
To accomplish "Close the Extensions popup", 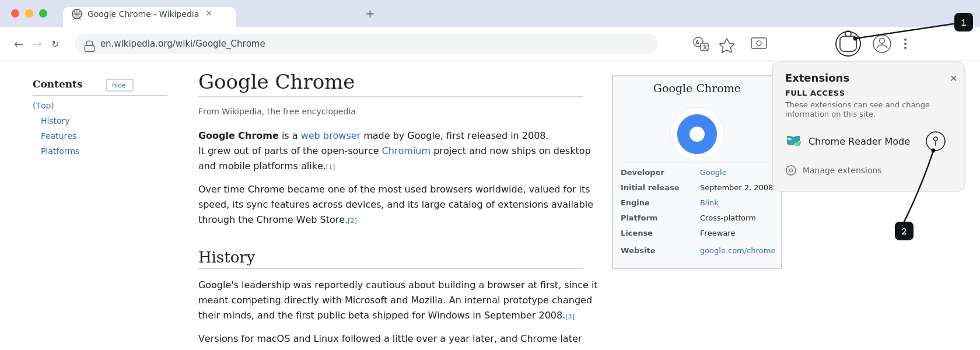I will click(x=953, y=78).
